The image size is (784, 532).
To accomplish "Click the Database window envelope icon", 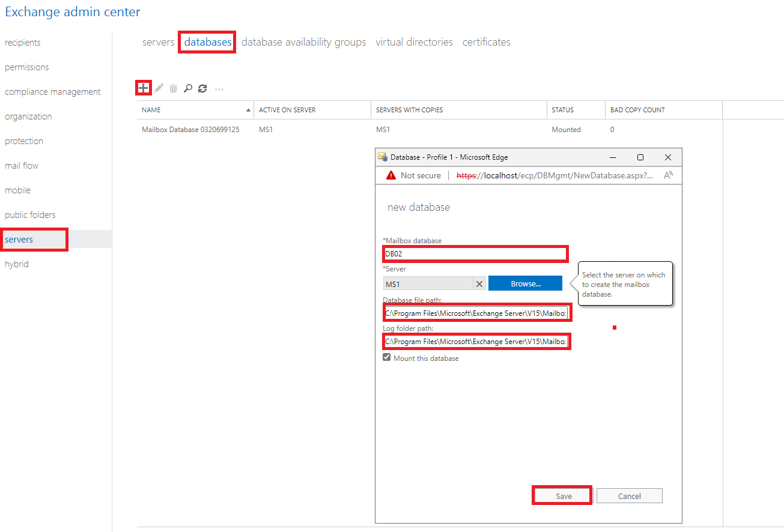I will 382,157.
